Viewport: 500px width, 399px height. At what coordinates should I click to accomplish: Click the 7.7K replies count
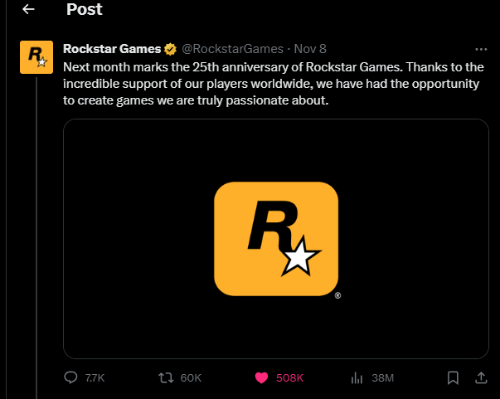click(x=95, y=378)
